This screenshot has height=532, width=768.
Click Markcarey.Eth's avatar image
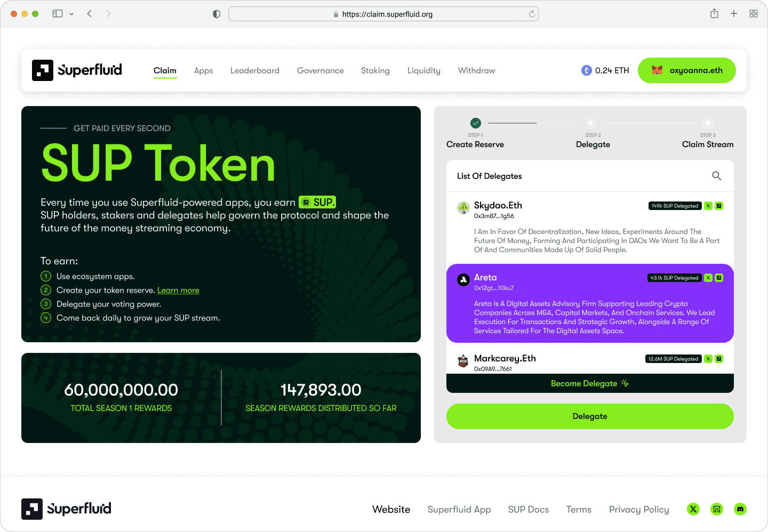click(463, 361)
